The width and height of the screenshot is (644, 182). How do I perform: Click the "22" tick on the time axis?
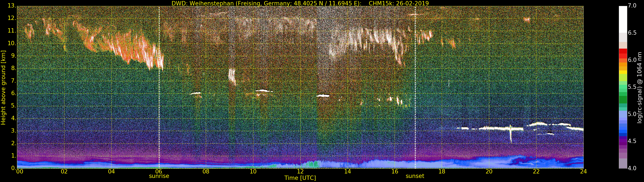536,172
